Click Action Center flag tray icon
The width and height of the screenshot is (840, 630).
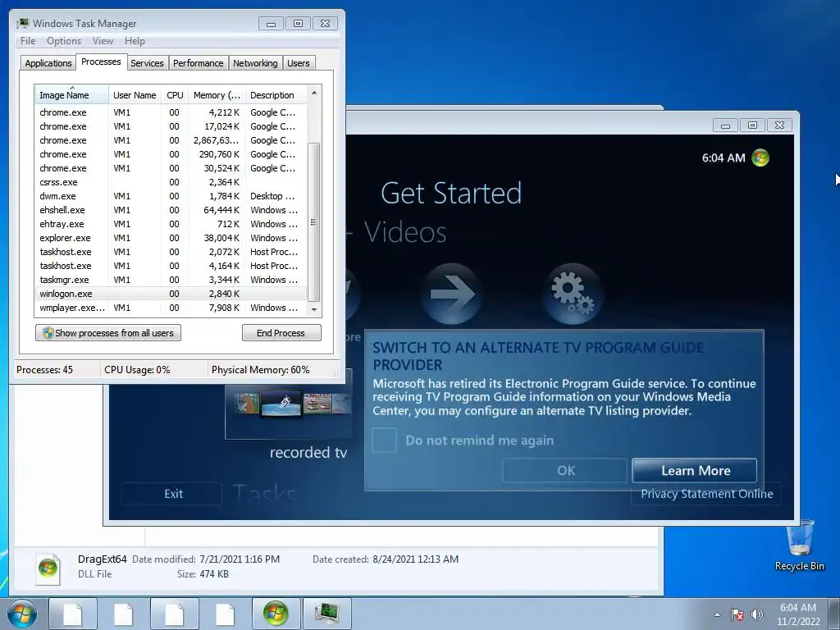point(737,614)
